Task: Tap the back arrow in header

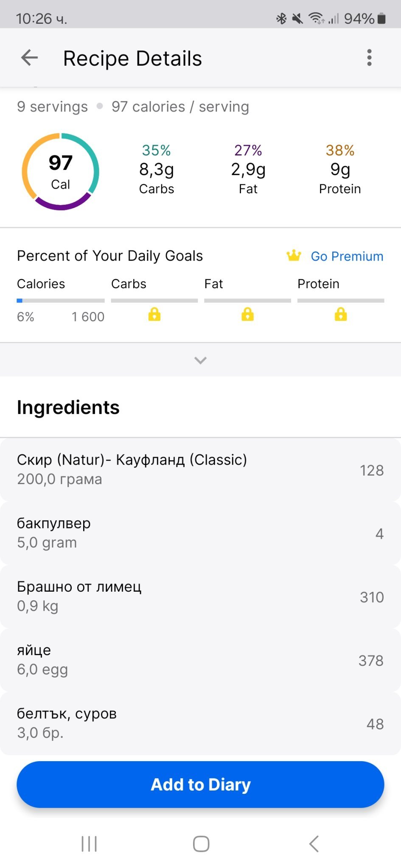Action: (x=29, y=58)
